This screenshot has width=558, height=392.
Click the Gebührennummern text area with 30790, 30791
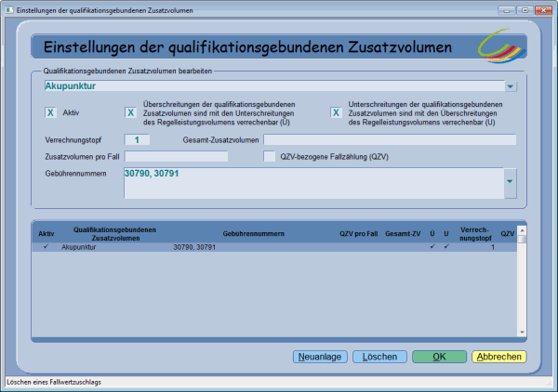[314, 183]
